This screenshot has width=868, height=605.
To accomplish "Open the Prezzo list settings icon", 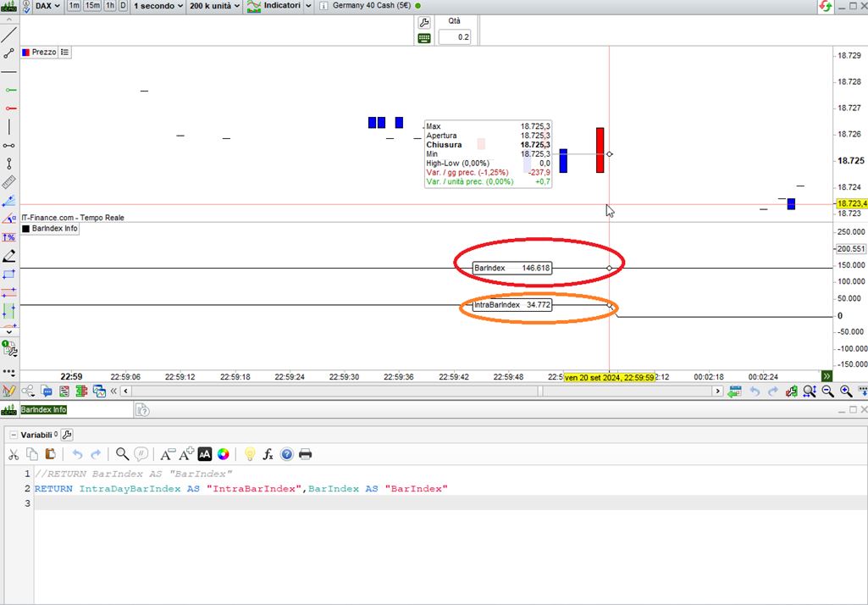I will click(x=64, y=52).
